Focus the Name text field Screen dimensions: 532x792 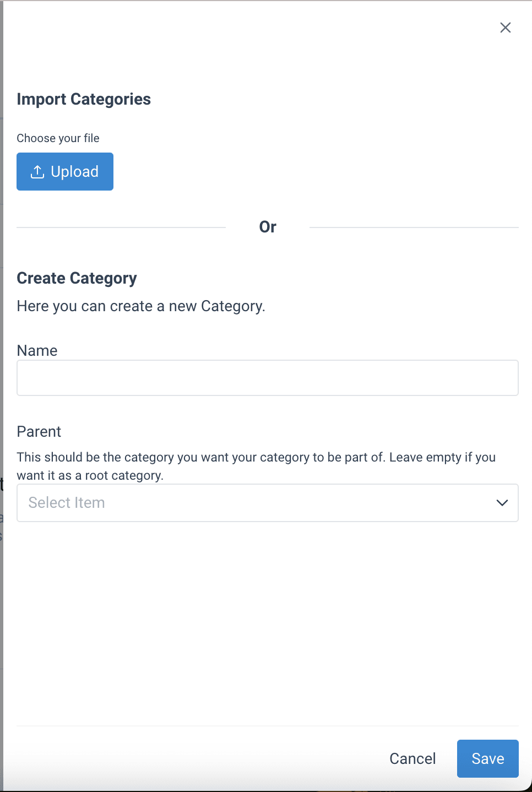click(x=267, y=378)
